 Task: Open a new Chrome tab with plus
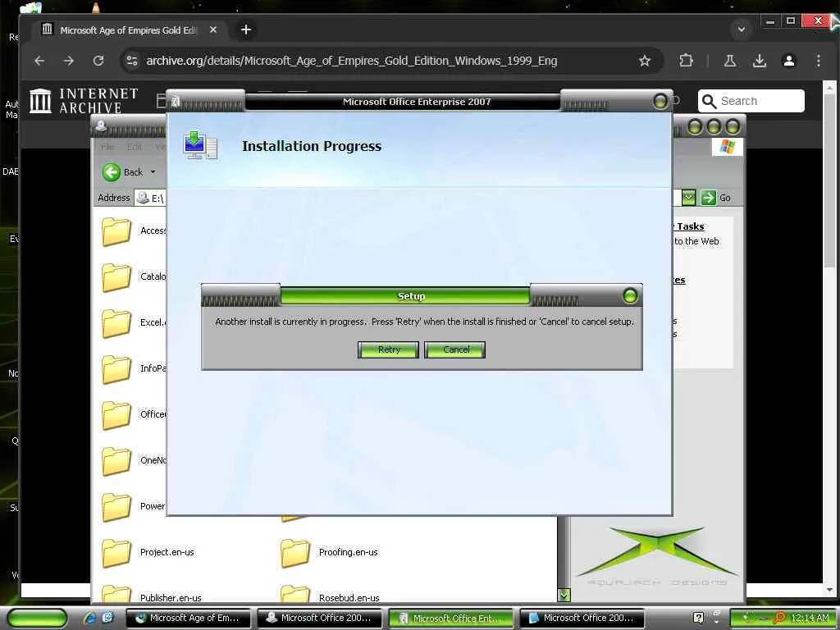click(246, 30)
